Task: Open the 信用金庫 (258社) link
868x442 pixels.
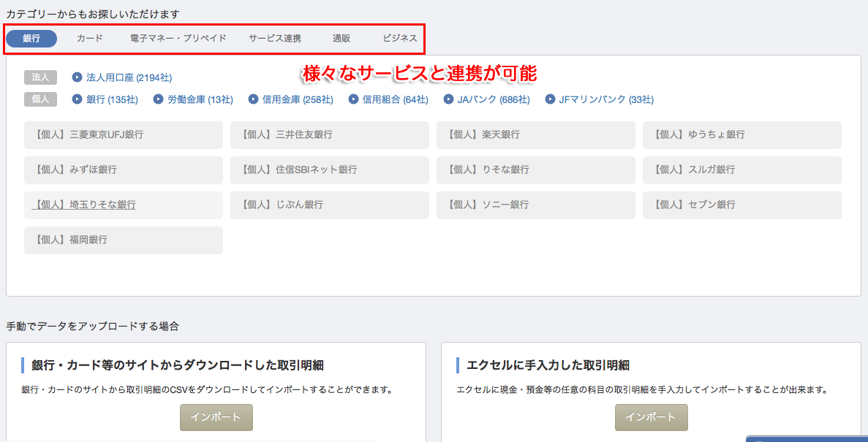Action: pos(298,99)
